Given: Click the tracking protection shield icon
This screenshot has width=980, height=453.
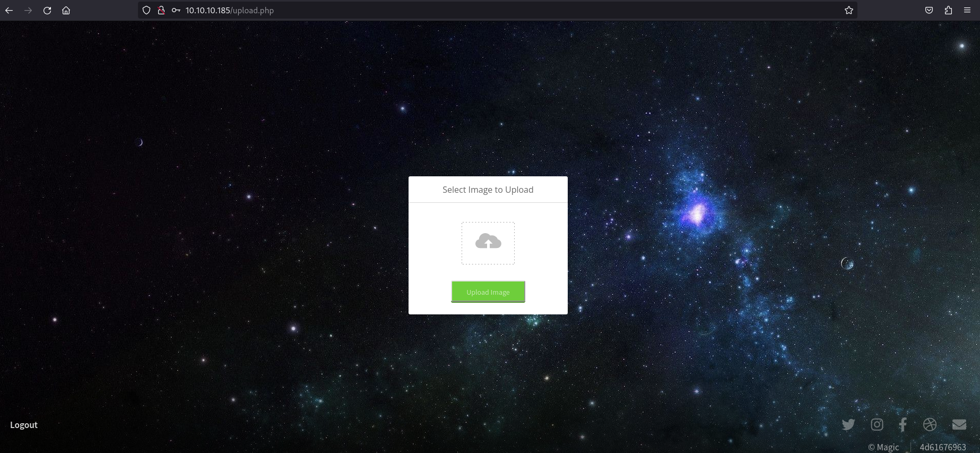Looking at the screenshot, I should pyautogui.click(x=146, y=10).
